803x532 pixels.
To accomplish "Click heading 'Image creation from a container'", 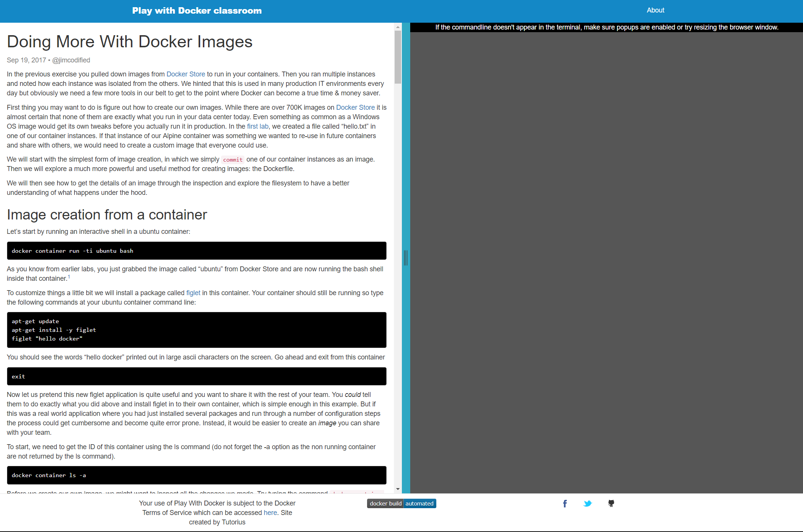I will pyautogui.click(x=107, y=215).
